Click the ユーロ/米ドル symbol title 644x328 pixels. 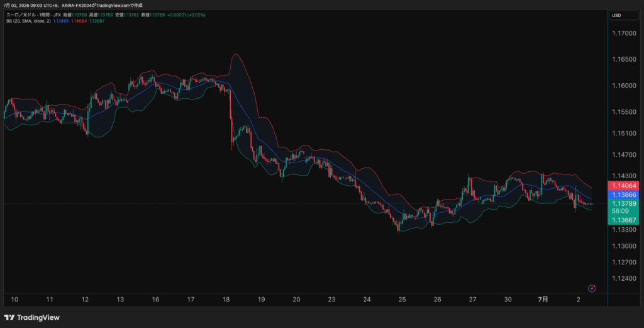(21, 15)
